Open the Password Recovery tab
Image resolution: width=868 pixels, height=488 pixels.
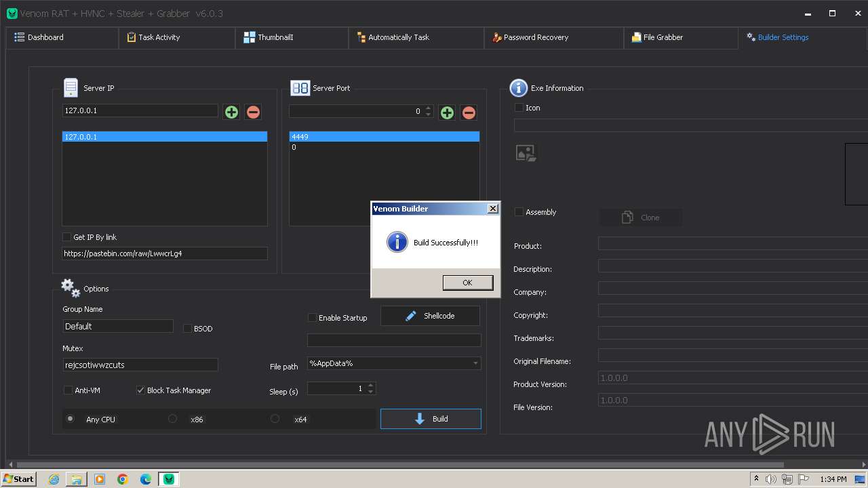coord(554,37)
